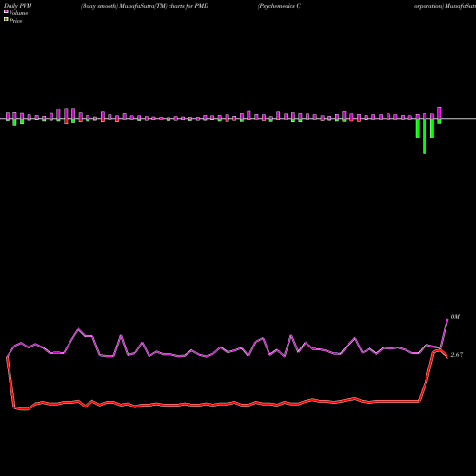The image size is (476, 476).
Task: Click the 'Daily PVM' title text
Action: click(18, 6)
